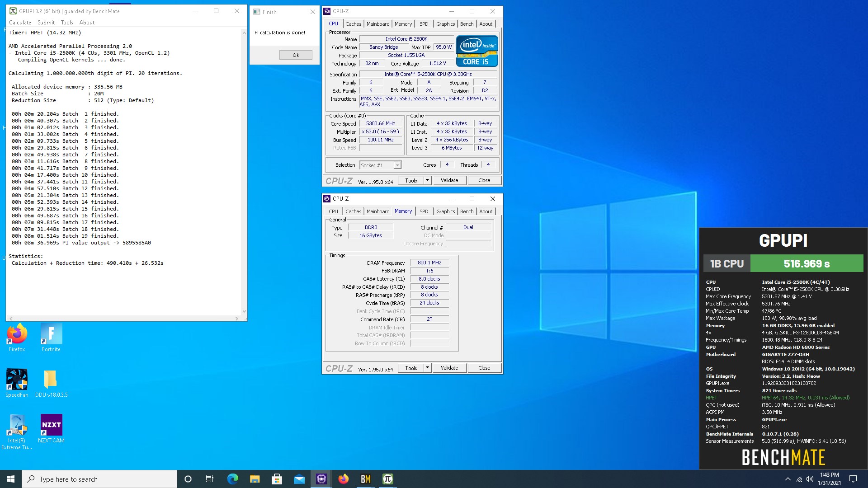Open Mail app from taskbar
Image resolution: width=868 pixels, height=488 pixels.
(x=299, y=479)
